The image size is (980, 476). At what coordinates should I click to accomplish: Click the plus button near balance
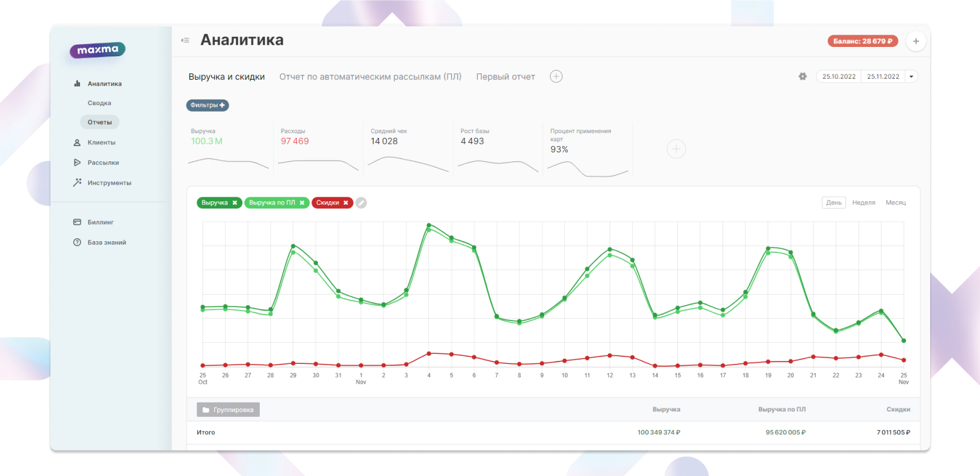tap(915, 41)
